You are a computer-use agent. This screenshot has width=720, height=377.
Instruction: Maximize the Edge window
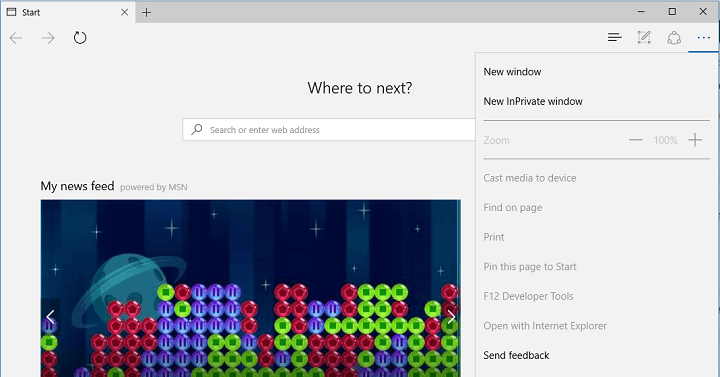click(672, 12)
